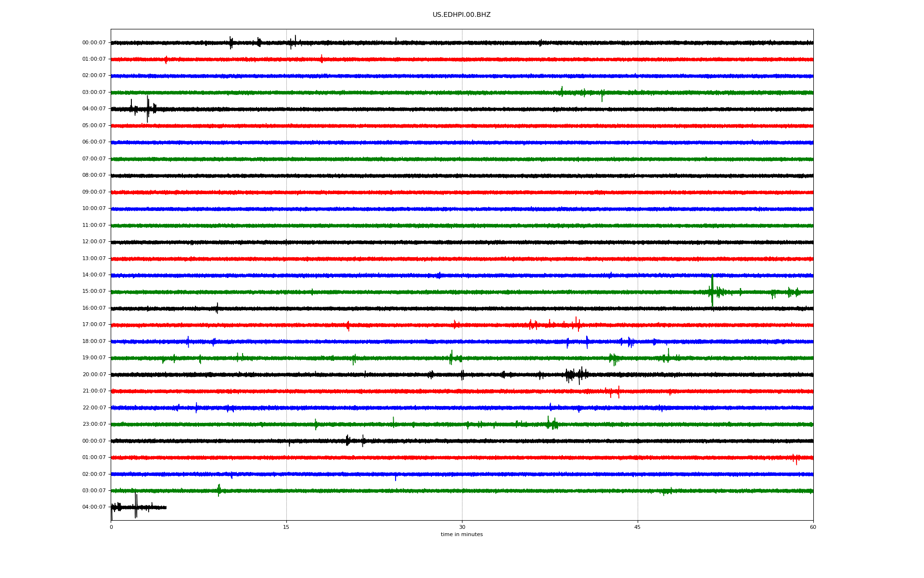Viewport: 924px width, 578px height.
Task: Click the US.EDHPI.00.BHZ plot title
Action: click(461, 15)
